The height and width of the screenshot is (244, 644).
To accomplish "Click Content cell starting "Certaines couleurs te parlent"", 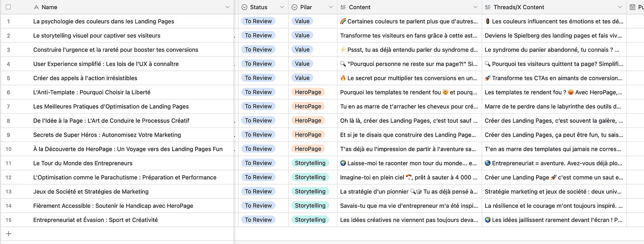I will pyautogui.click(x=410, y=21).
